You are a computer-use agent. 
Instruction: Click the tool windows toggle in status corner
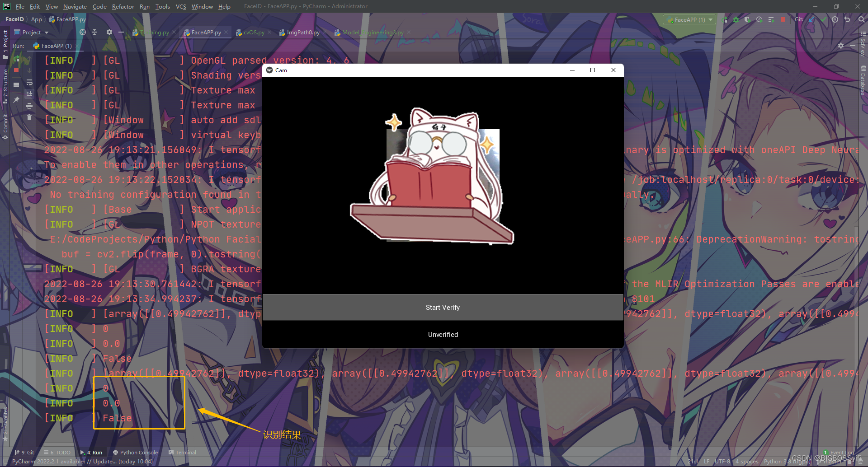point(5,461)
